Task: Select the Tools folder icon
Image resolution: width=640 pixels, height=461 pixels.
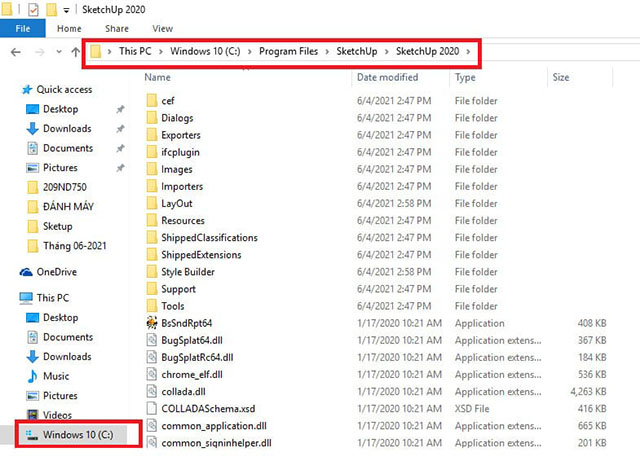Action: coord(152,306)
